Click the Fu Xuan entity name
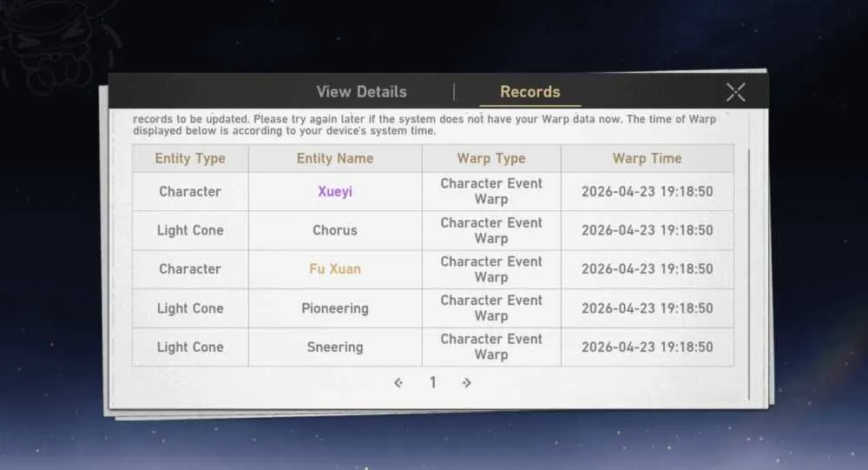This screenshot has height=470, width=868. coord(335,269)
